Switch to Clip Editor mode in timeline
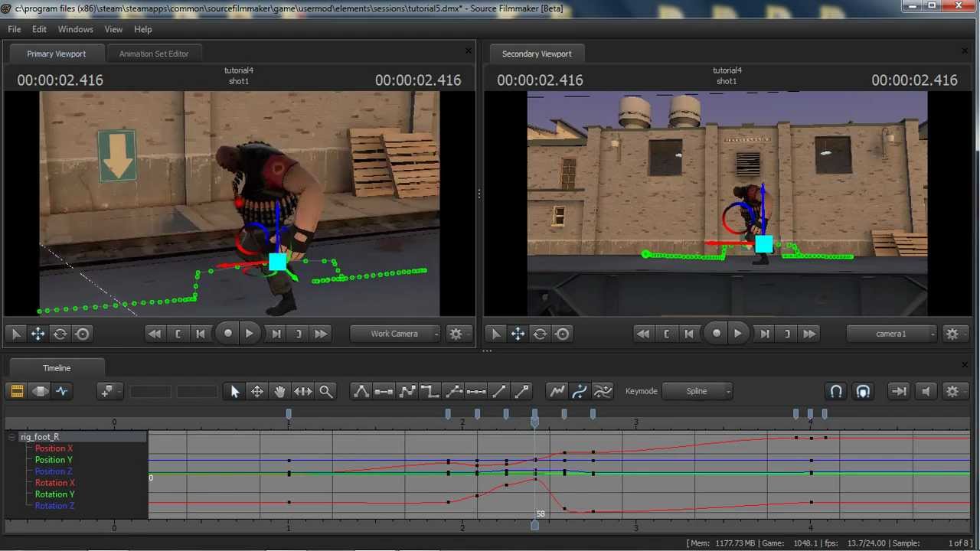 [x=17, y=391]
